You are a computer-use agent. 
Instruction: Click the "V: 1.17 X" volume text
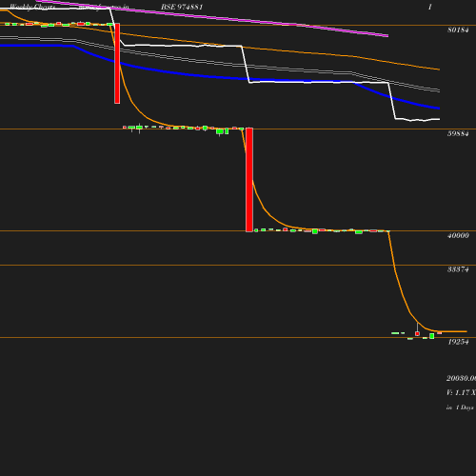point(461,393)
